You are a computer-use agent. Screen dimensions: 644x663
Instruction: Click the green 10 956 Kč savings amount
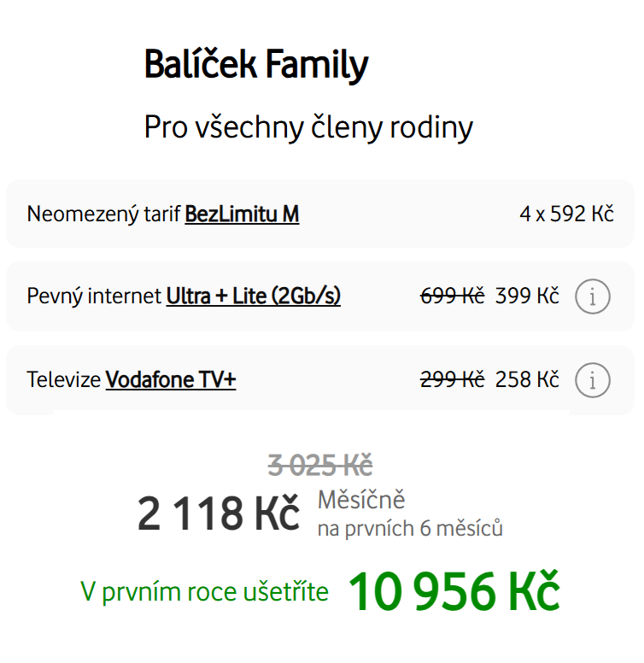pos(454,591)
